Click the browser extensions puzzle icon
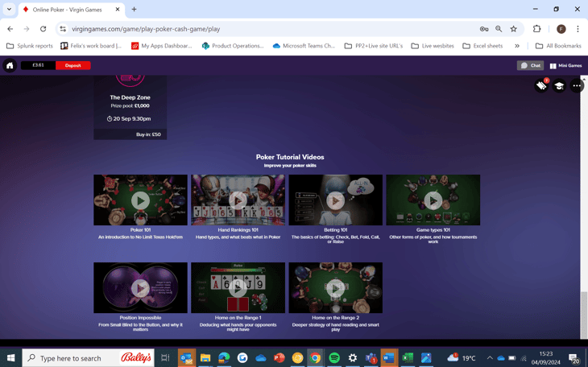This screenshot has height=367, width=588. (x=537, y=29)
